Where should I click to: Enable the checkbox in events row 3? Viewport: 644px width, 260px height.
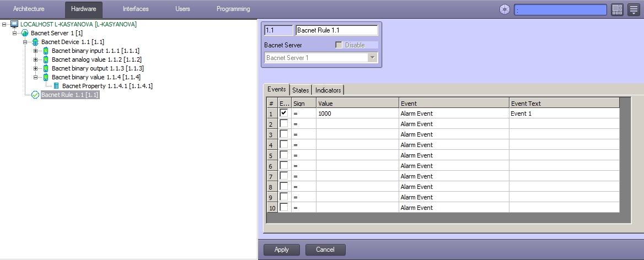tap(284, 134)
